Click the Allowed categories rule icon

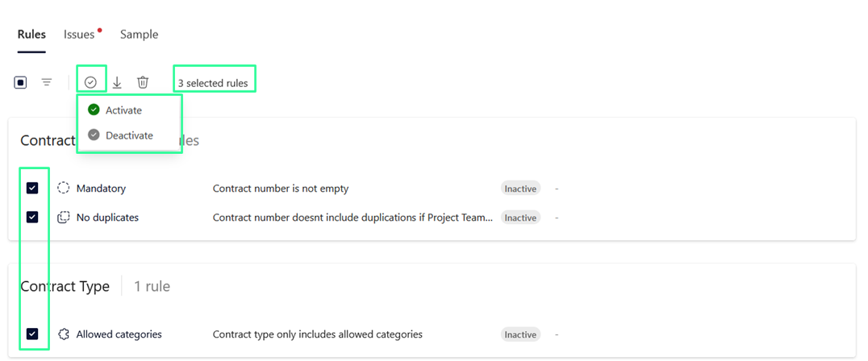coord(64,334)
